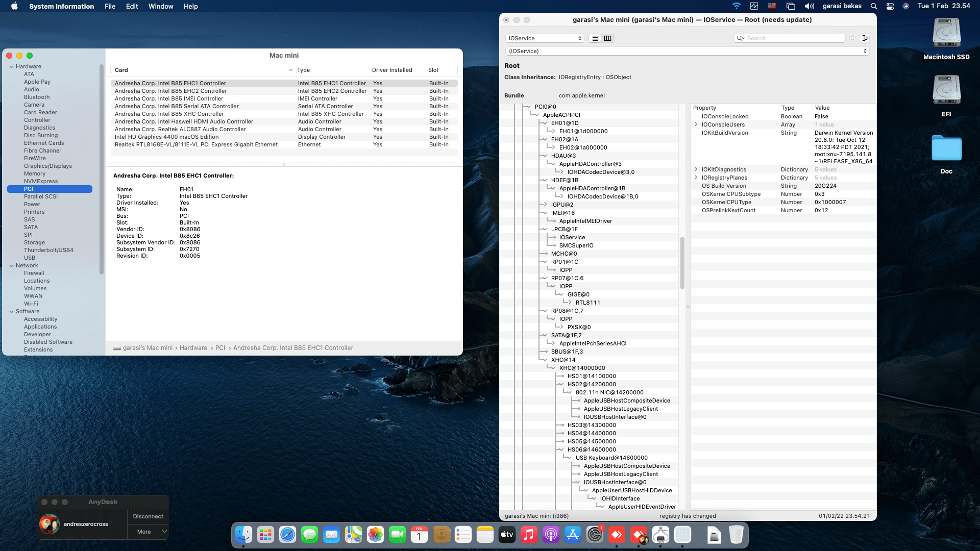Open System Preferences from the Dock

coord(595,535)
